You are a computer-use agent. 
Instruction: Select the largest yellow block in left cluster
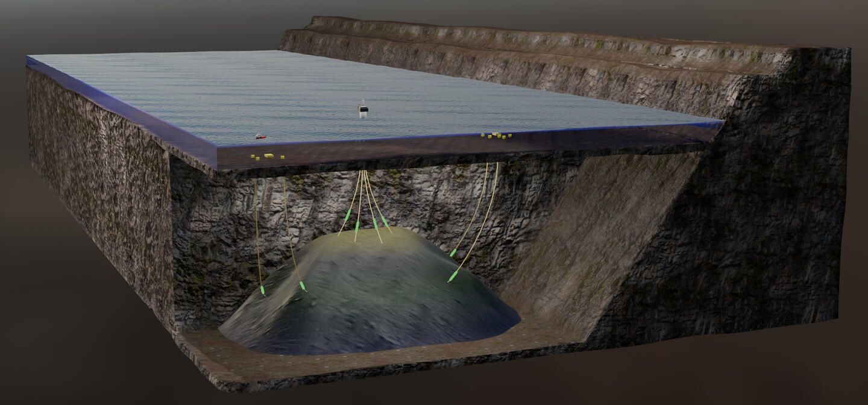(x=269, y=155)
